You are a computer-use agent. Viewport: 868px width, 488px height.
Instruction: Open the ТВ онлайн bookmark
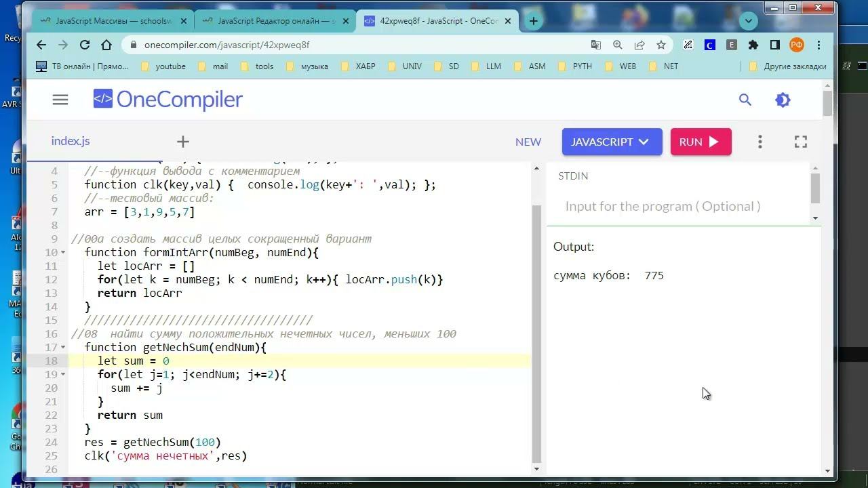pyautogui.click(x=82, y=66)
